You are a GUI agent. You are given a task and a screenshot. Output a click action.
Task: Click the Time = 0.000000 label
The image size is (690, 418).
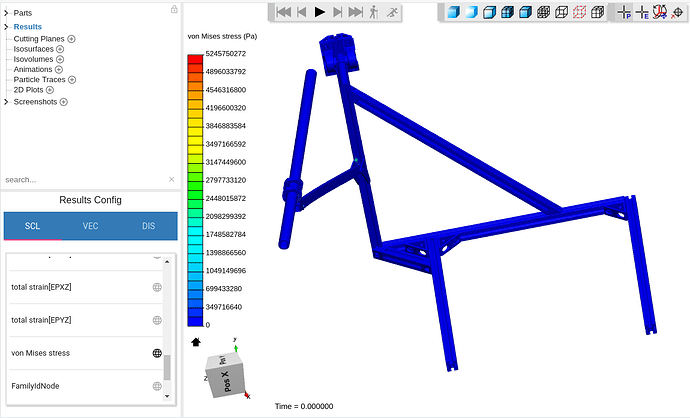click(x=304, y=406)
